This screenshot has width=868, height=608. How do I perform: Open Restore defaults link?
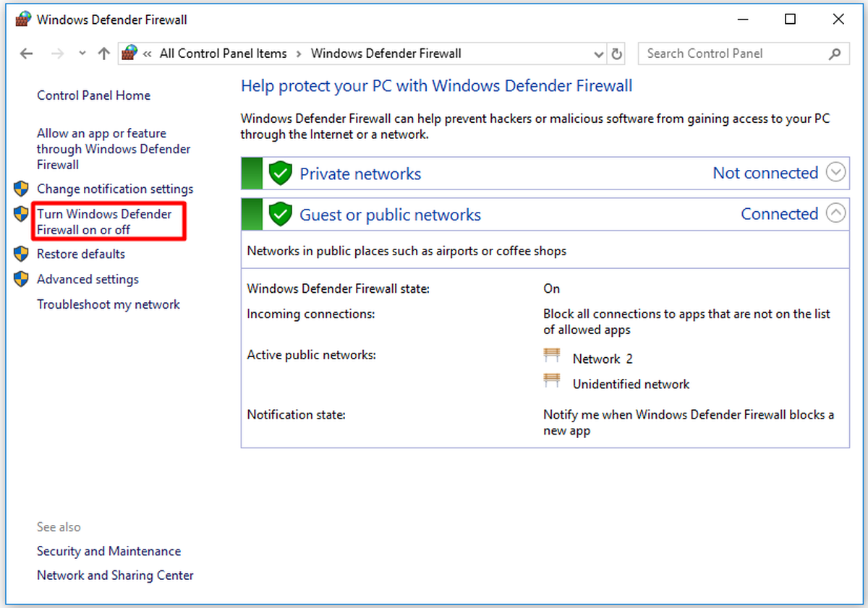[81, 254]
